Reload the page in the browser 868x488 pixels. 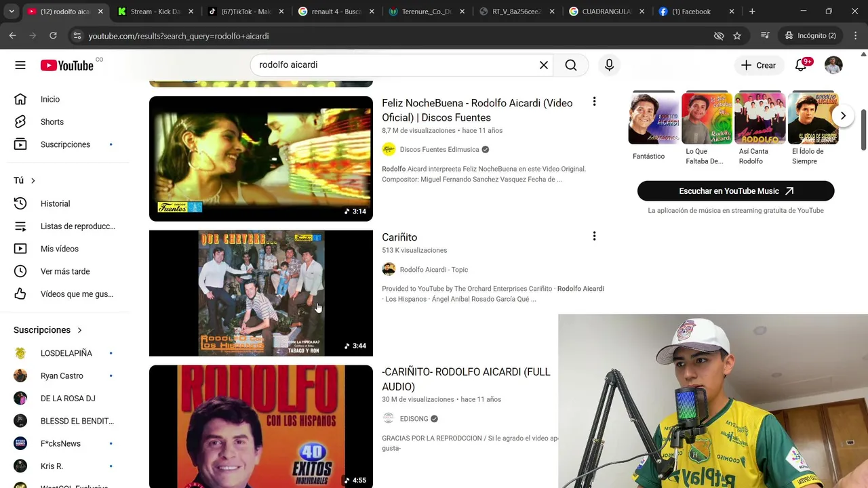[x=53, y=35]
